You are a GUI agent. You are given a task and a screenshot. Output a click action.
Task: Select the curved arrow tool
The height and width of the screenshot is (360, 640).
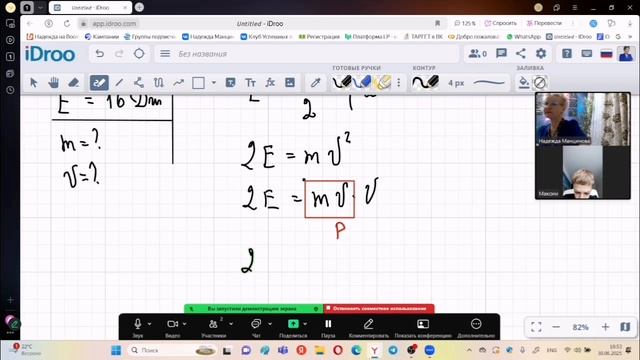(178, 83)
